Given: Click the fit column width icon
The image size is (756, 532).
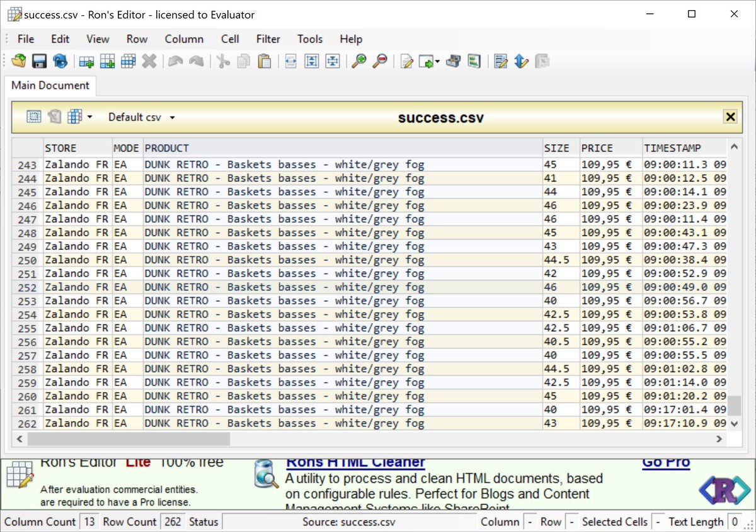Looking at the screenshot, I should pos(291,61).
